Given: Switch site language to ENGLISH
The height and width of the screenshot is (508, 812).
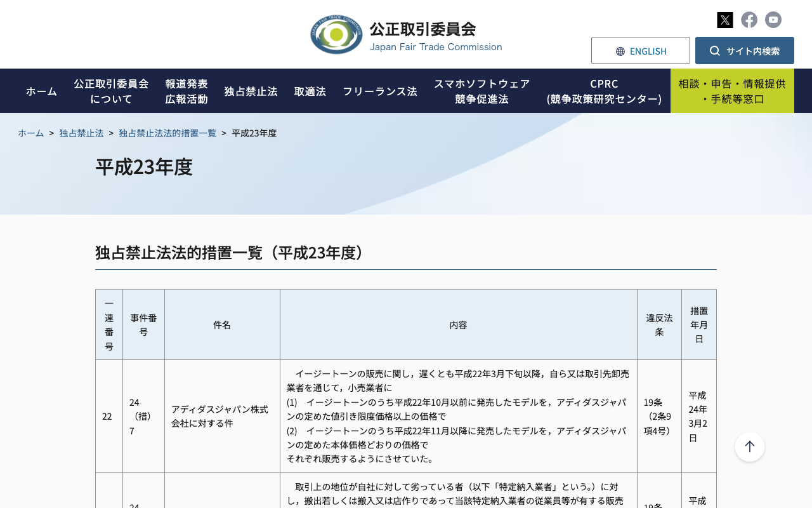Looking at the screenshot, I should pyautogui.click(x=641, y=51).
